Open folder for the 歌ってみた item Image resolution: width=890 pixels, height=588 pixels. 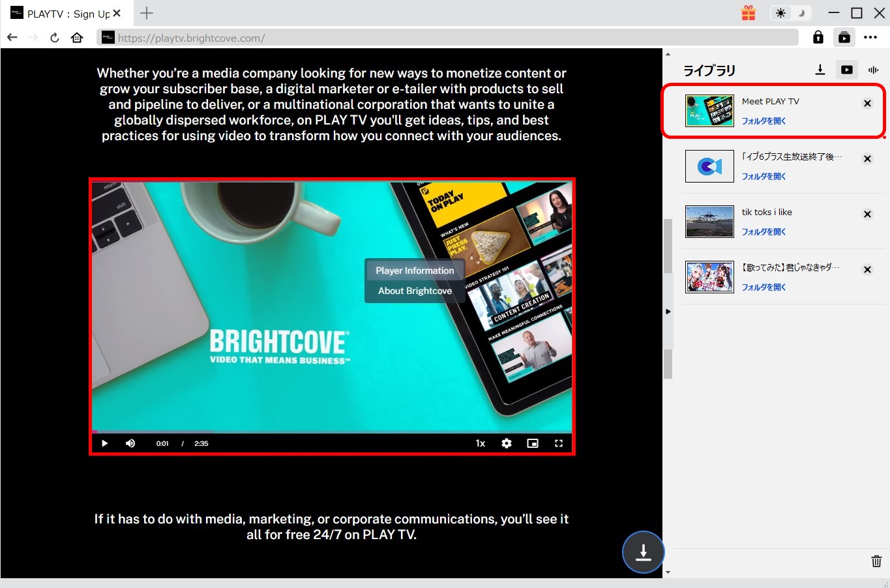point(764,287)
